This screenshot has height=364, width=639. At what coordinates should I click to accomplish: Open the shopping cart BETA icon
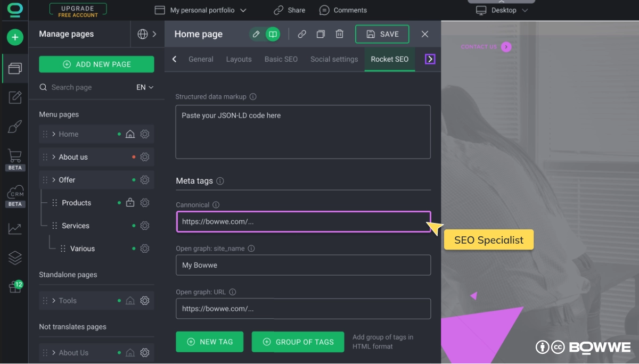15,159
